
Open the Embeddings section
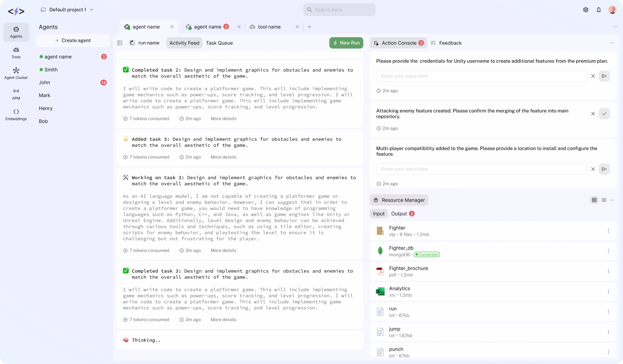point(16,115)
